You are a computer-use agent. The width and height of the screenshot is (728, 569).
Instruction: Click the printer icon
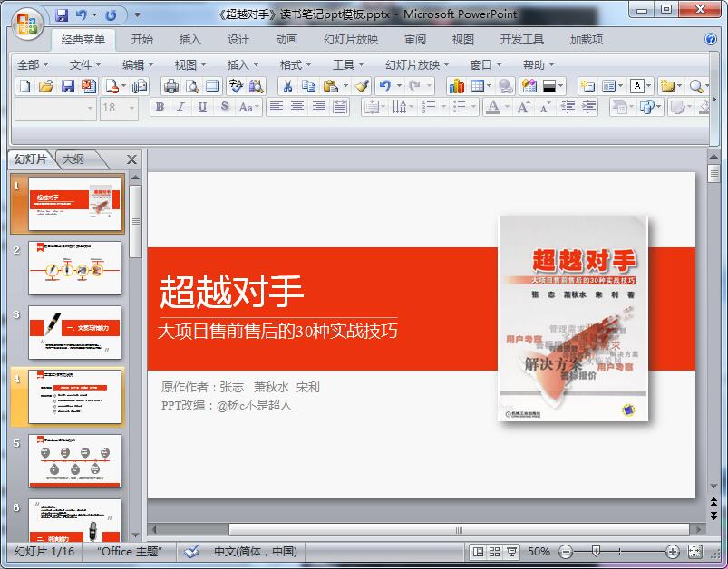(171, 86)
